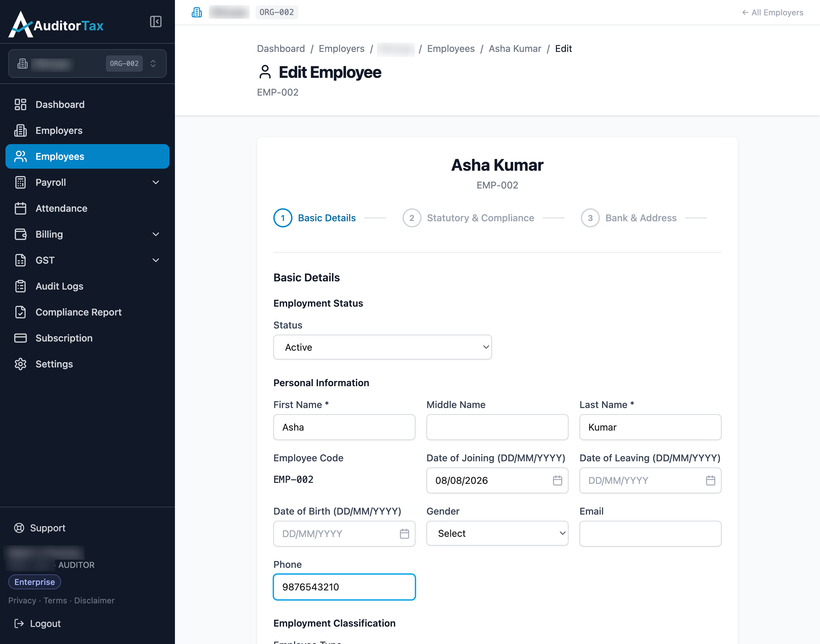820x644 pixels.
Task: Open the Date of Leaving calendar icon
Action: click(710, 480)
